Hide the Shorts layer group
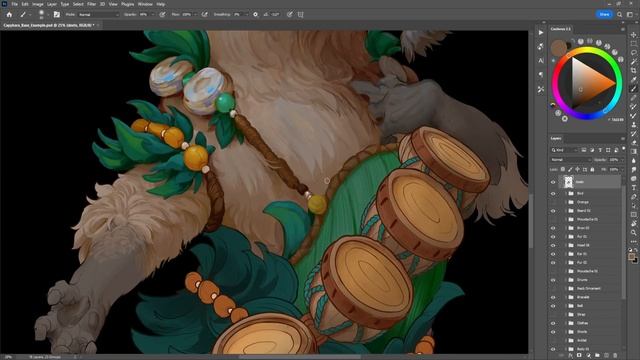Viewport: 640px width, 360px height. (x=553, y=331)
